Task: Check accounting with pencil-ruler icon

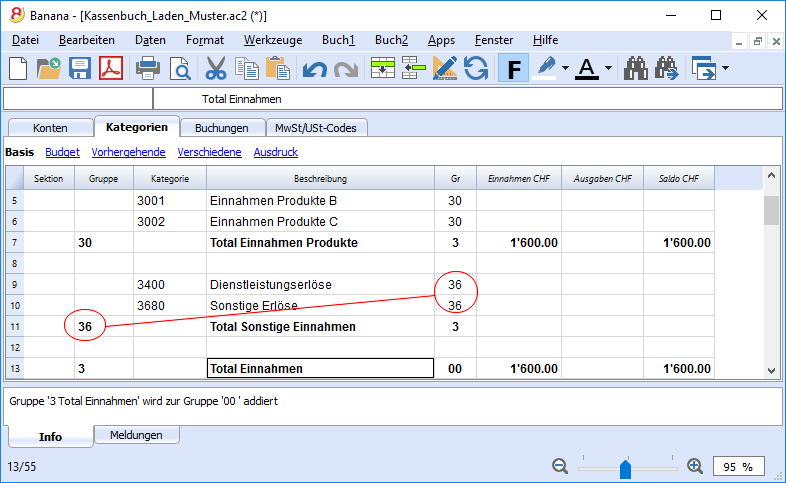Action: click(x=445, y=68)
